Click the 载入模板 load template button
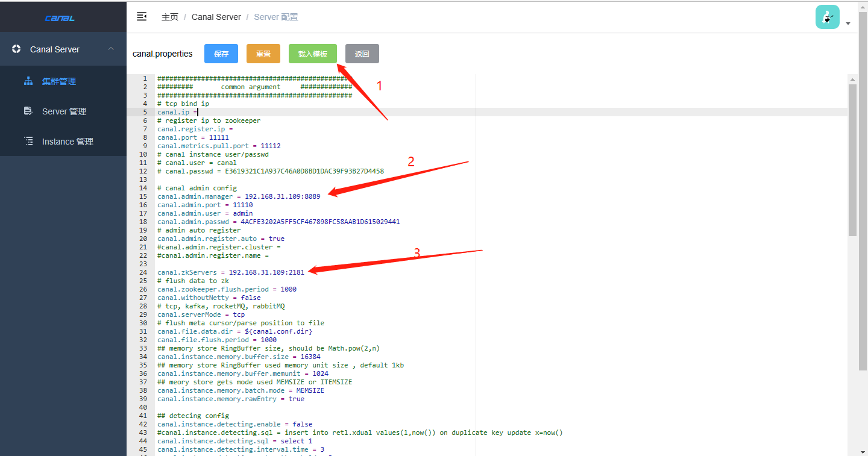The image size is (868, 456). point(313,54)
